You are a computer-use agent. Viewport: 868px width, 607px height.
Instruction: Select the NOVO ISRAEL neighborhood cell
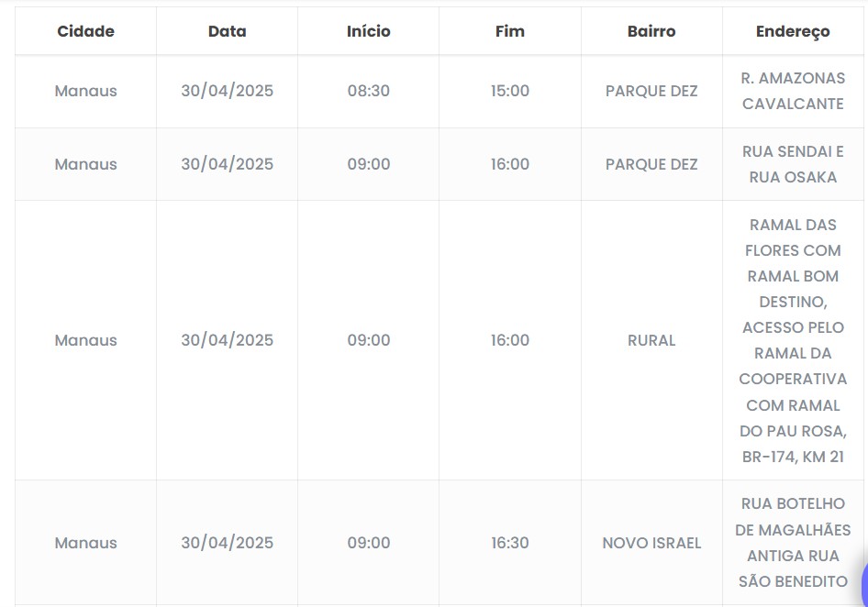point(651,543)
